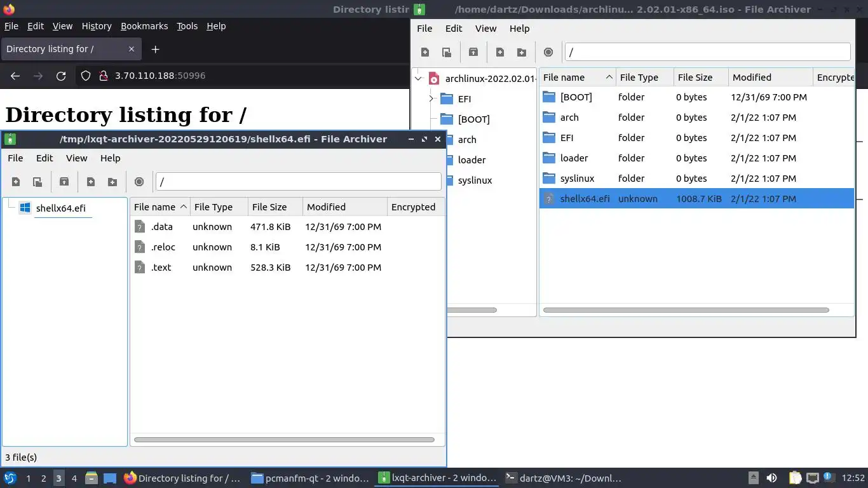Image resolution: width=868 pixels, height=488 pixels.
Task: Click Open archive icon in ISO archiver toolbar
Action: point(447,52)
